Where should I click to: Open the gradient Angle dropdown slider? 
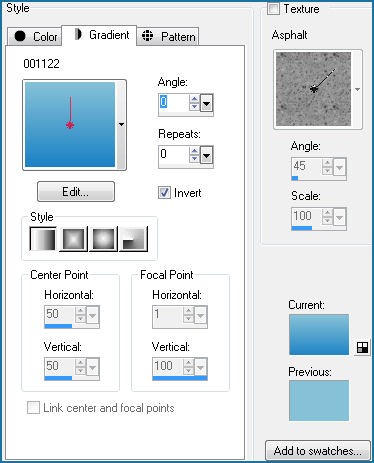pyautogui.click(x=206, y=104)
